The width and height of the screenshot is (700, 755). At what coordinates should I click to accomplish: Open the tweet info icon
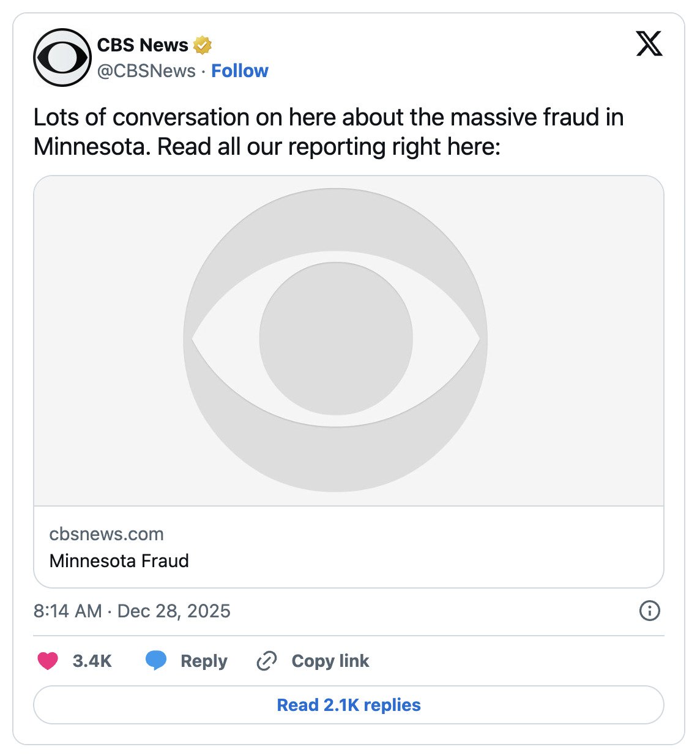point(649,611)
